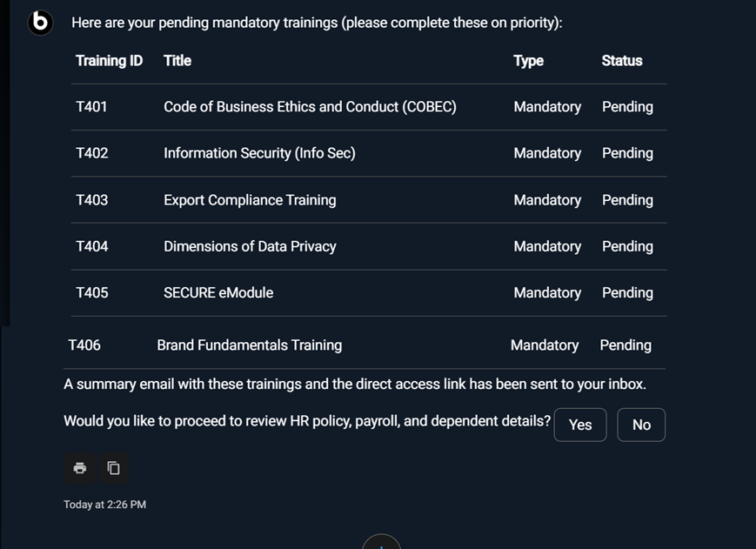This screenshot has height=549, width=756.
Task: Click the Title column header
Action: (x=177, y=61)
